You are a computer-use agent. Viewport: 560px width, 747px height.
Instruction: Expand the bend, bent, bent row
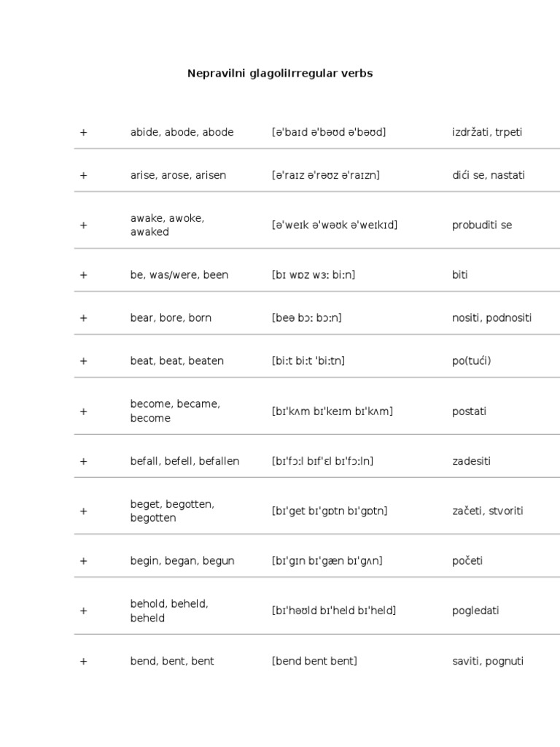(x=83, y=661)
